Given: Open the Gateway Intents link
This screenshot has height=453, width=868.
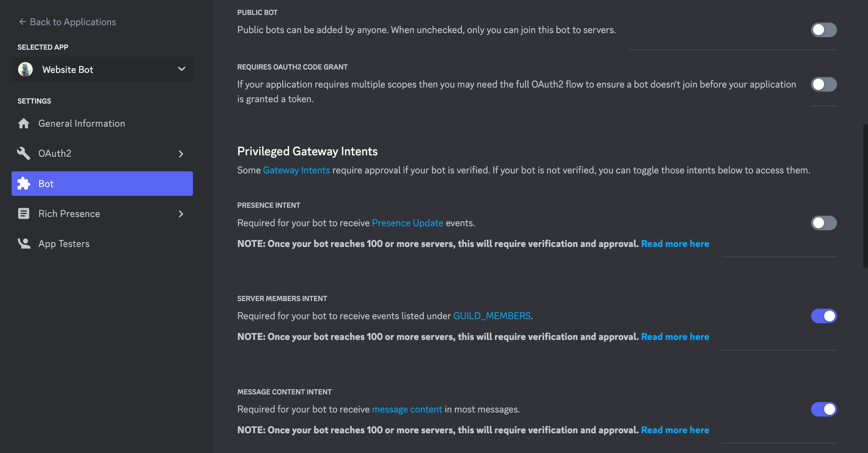Looking at the screenshot, I should tap(296, 170).
